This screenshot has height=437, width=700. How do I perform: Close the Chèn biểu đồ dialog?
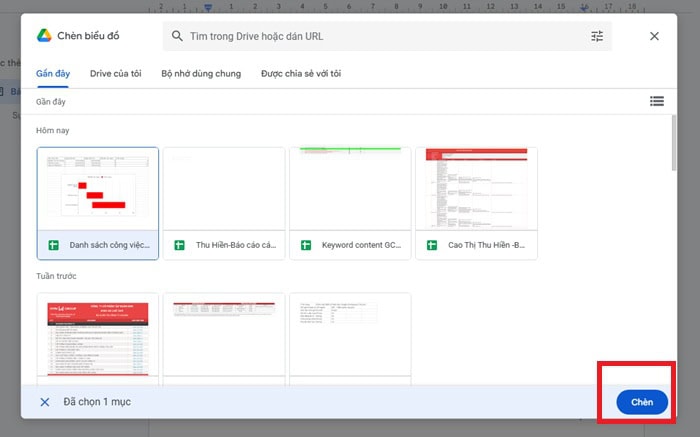(x=654, y=36)
